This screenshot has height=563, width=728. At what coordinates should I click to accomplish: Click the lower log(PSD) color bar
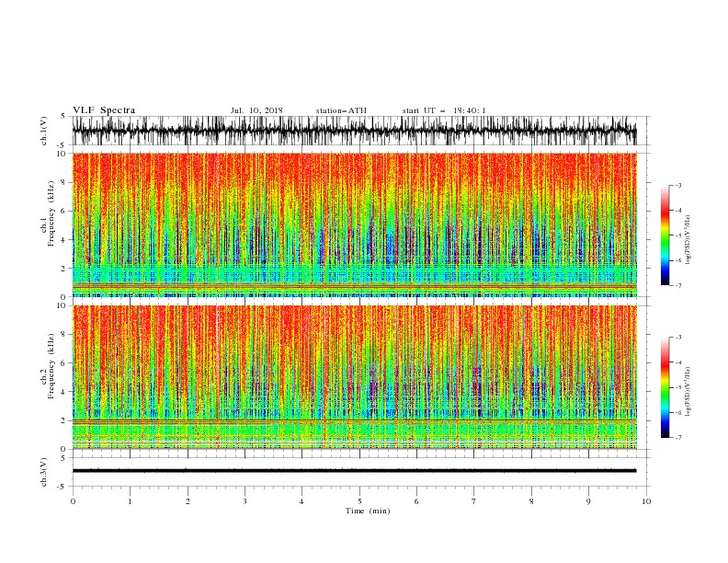tap(665, 387)
